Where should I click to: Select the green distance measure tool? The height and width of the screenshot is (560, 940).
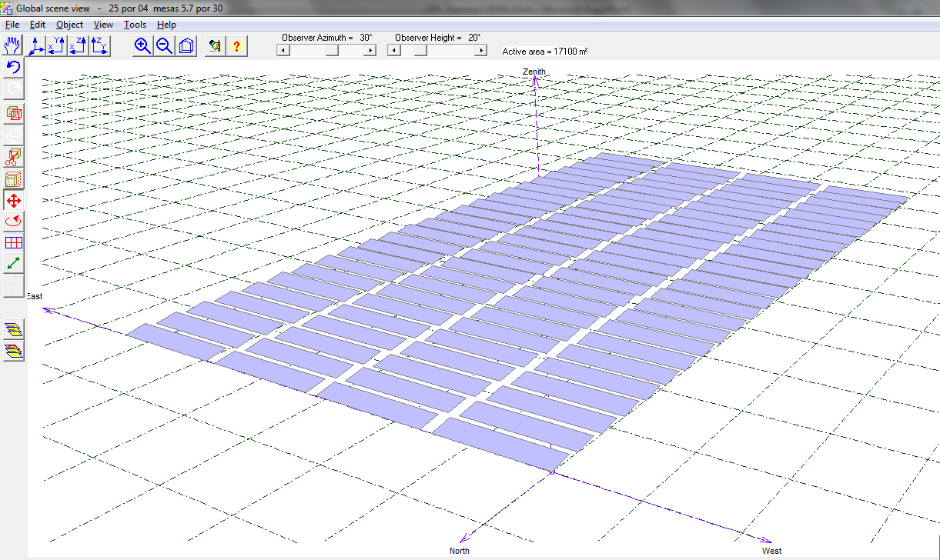[14, 263]
